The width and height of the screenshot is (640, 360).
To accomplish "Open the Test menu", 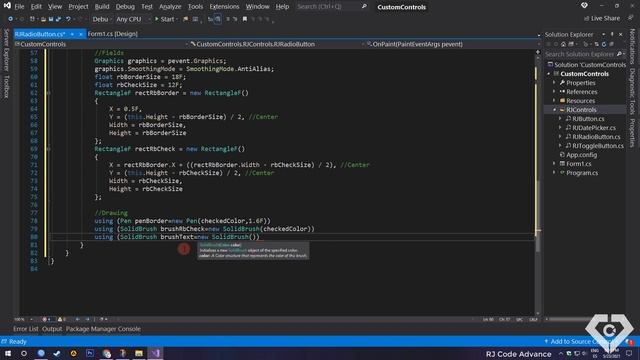I will pos(147,7).
